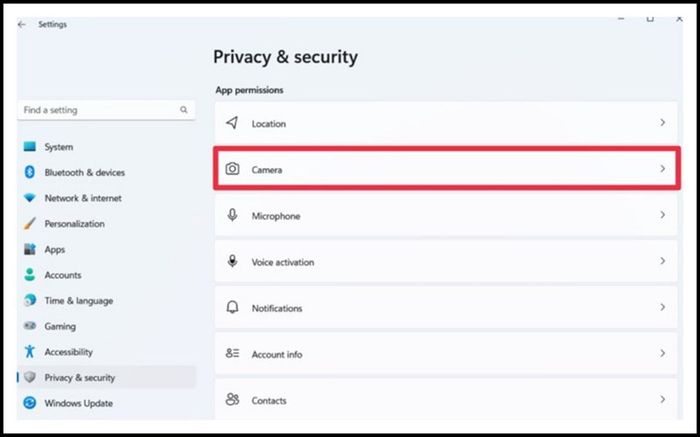Expand the Location row chevron
The width and height of the screenshot is (700, 437).
tap(662, 122)
